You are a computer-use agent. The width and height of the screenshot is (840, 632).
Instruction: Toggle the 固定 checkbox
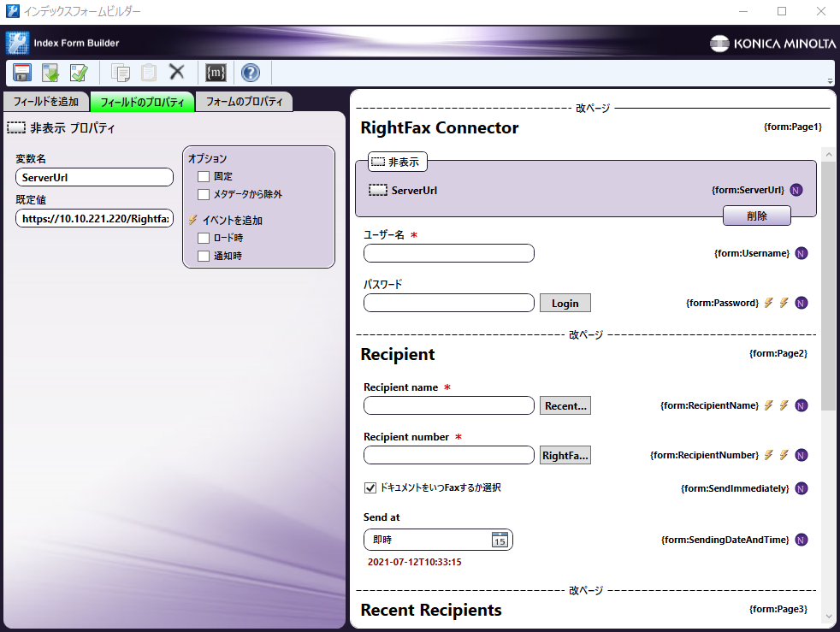tap(203, 176)
